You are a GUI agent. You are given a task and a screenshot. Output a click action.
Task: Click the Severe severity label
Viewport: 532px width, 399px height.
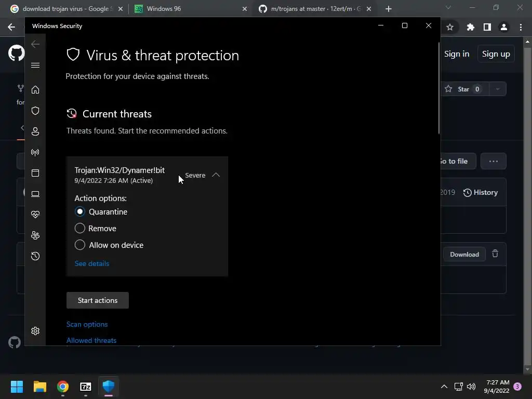[195, 176]
